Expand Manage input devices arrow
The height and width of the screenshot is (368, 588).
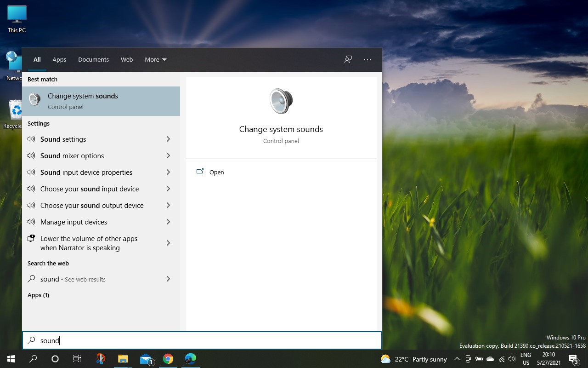[168, 222]
